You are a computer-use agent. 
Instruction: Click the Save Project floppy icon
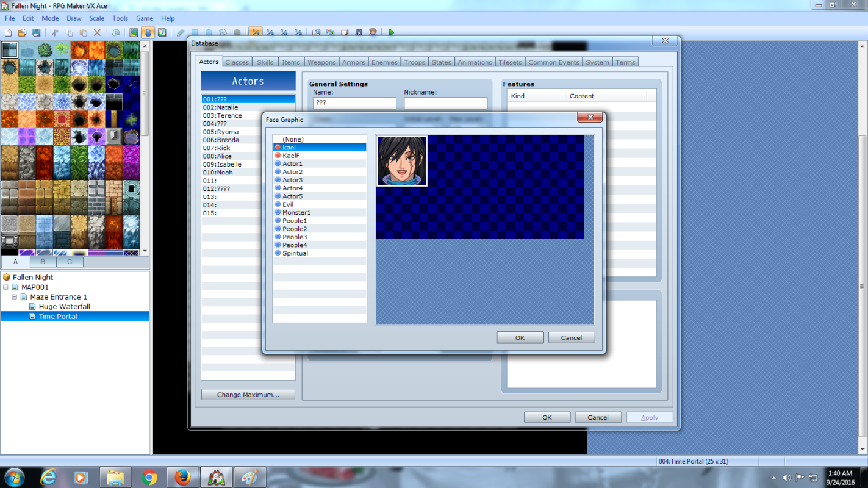point(37,32)
